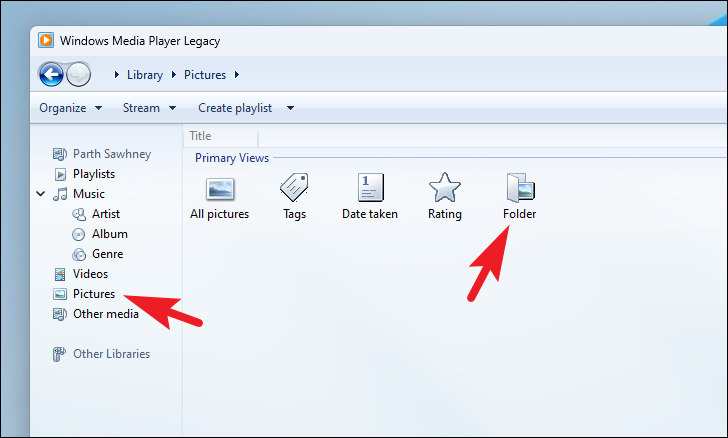Click the Parth Sawhney library icon
The image size is (728, 438).
[x=60, y=154]
